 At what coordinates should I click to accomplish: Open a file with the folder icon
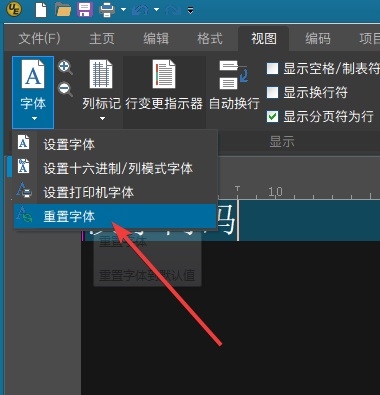[x=63, y=10]
